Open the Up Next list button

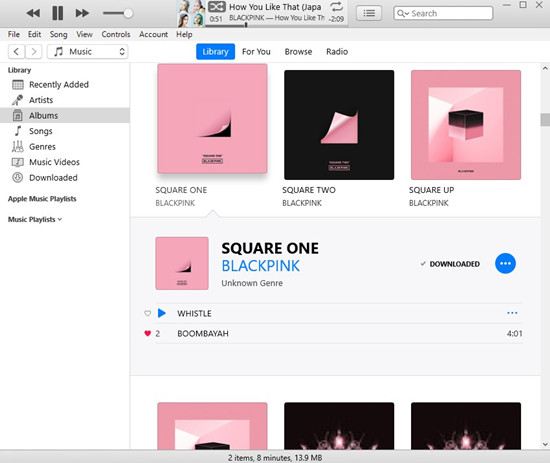(x=369, y=13)
